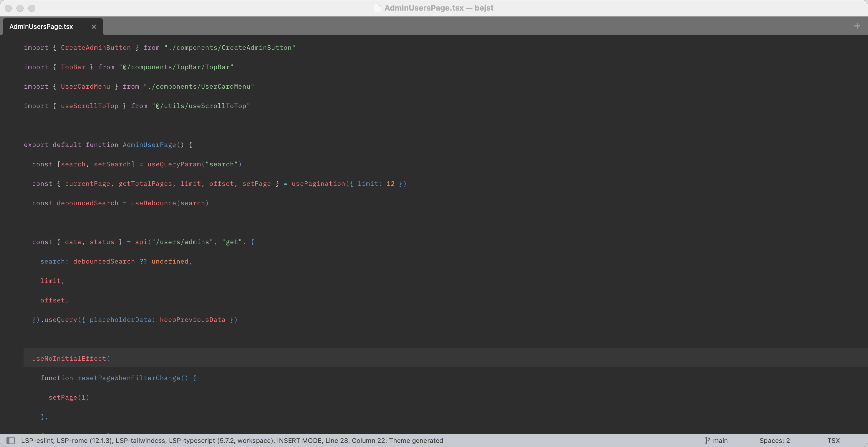Click the CreateAdminButton import identifier
Image resolution: width=868 pixels, height=447 pixels.
click(96, 47)
